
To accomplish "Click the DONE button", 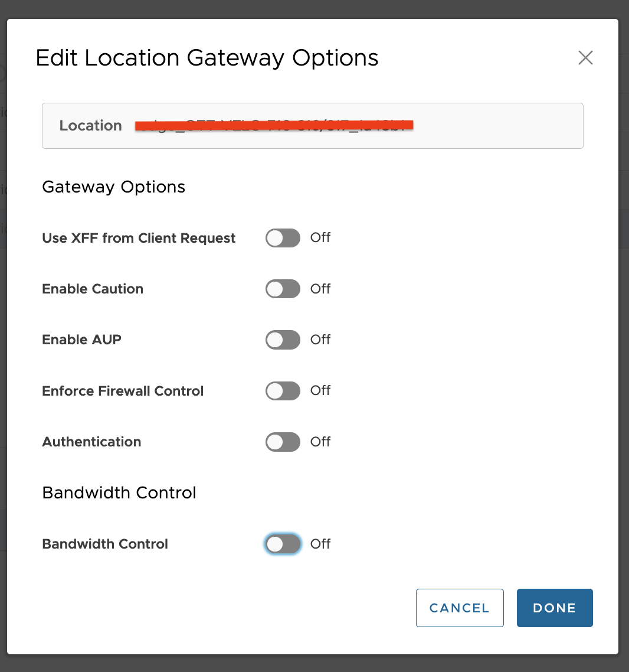I will click(554, 608).
